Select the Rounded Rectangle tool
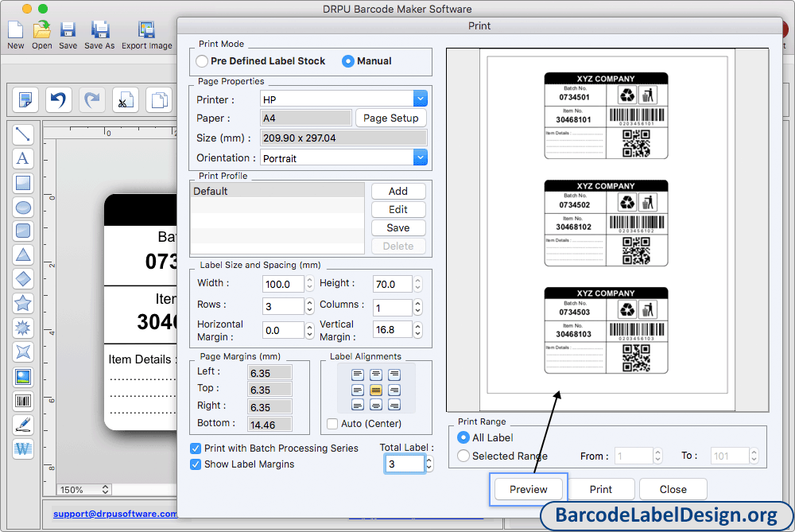 click(23, 231)
